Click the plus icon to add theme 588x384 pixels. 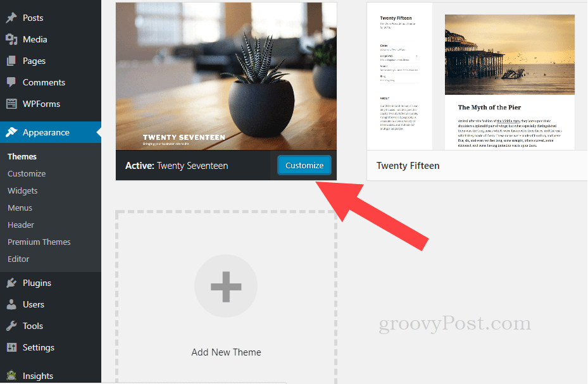pyautogui.click(x=226, y=287)
